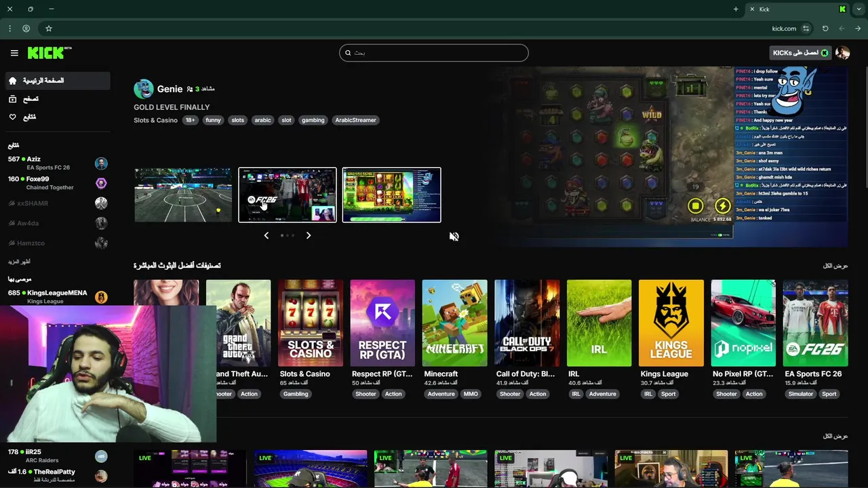Open the Home page in sidebar
The height and width of the screenshot is (488, 868).
[58, 81]
